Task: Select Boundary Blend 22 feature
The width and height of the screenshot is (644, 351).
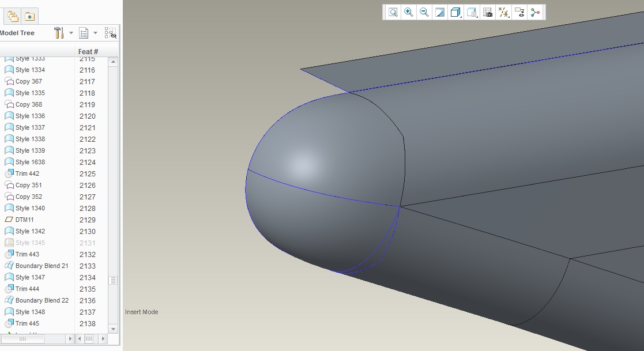Action: coord(42,300)
